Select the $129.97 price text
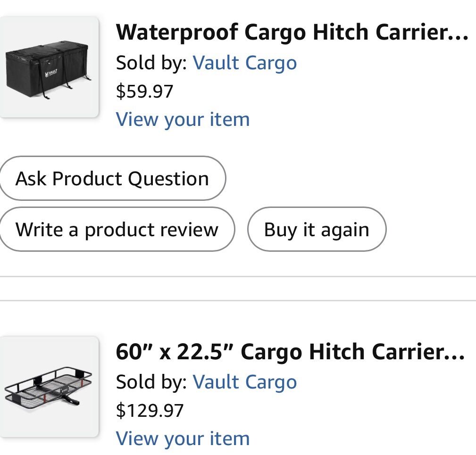The image size is (476, 455). coord(150,411)
